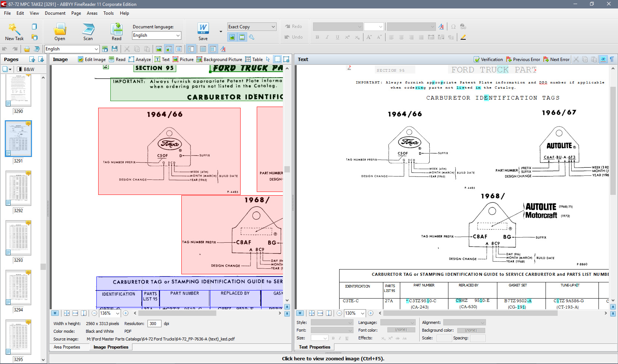Click the Verification icon in Text panel
Screen dimensions: 618x364
[488, 59]
